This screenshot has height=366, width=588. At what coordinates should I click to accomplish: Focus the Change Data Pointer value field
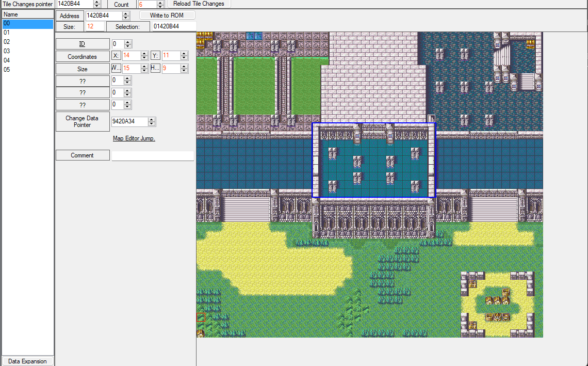tap(130, 122)
